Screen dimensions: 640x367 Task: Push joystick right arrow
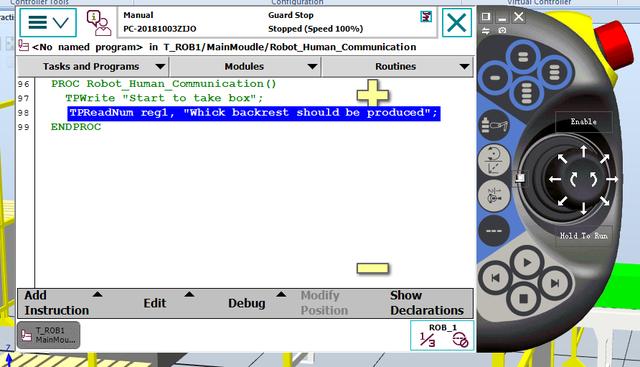pyautogui.click(x=612, y=179)
